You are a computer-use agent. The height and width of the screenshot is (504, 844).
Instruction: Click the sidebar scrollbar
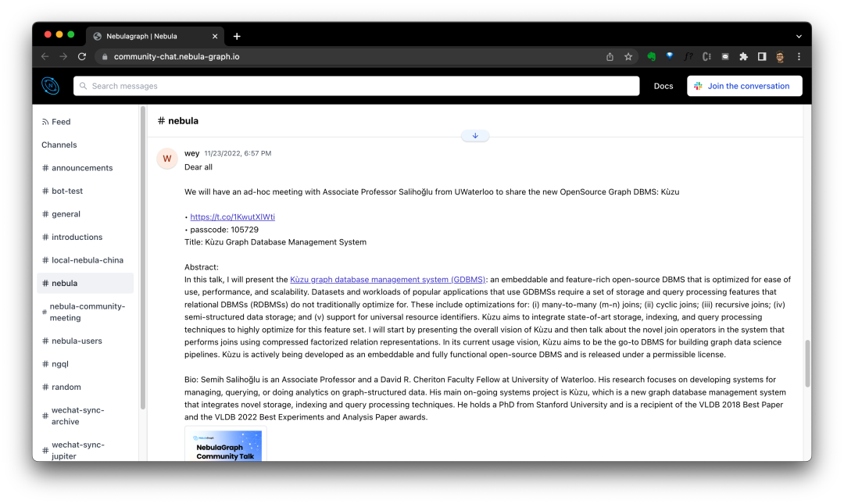tap(143, 259)
